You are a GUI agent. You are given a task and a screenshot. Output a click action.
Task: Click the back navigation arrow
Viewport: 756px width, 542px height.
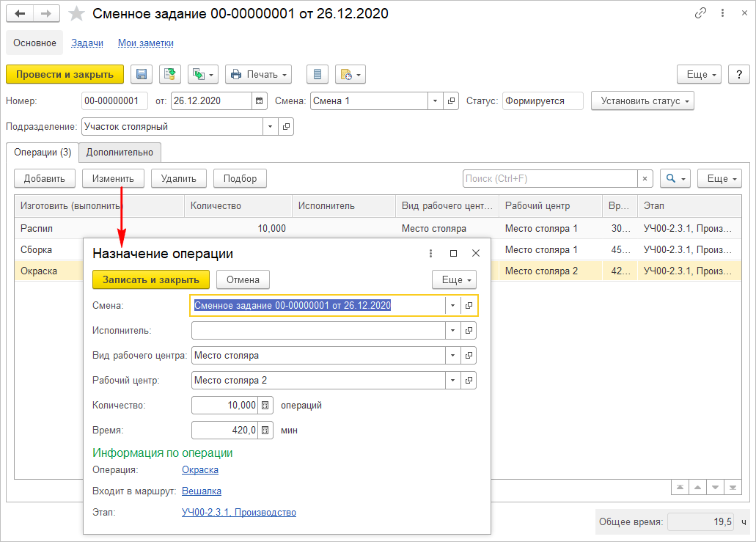click(x=20, y=14)
